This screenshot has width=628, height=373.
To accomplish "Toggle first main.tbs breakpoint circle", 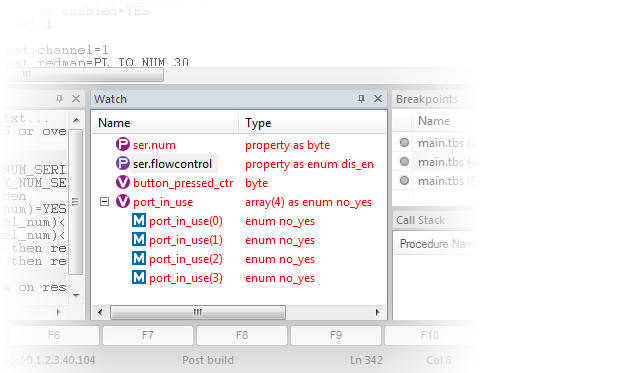I will coord(404,142).
